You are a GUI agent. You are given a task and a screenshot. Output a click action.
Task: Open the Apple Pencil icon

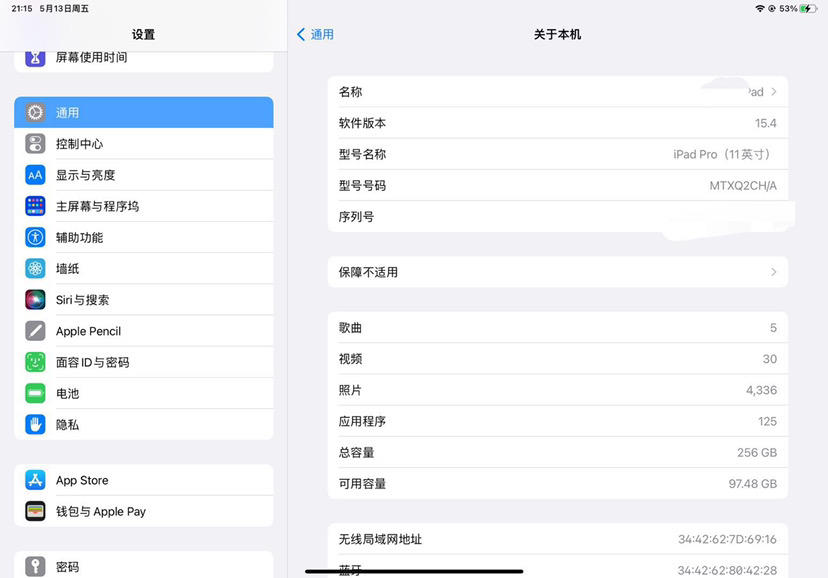click(x=35, y=331)
